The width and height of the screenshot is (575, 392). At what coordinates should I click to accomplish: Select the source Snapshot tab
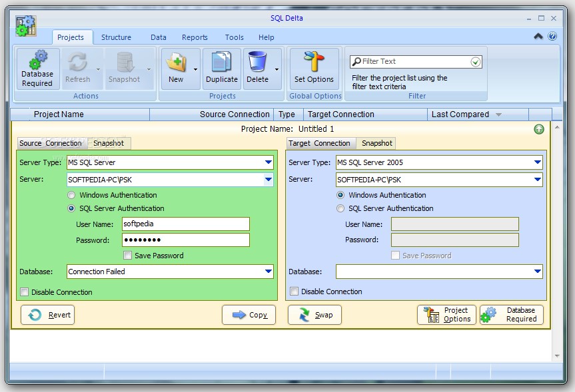click(109, 143)
